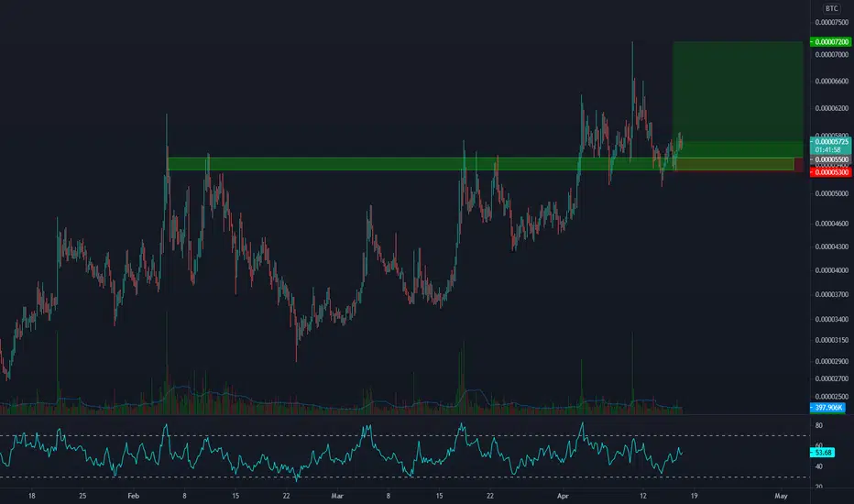Screen dimensions: 854x504
Task: Click the 0.00004600 price axis label
Action: coord(832,224)
